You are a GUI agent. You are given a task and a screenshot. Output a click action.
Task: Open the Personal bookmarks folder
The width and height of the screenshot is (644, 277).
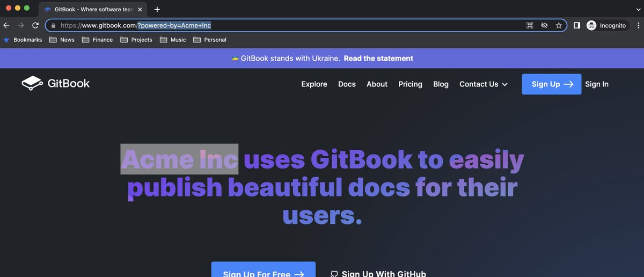[x=210, y=40]
